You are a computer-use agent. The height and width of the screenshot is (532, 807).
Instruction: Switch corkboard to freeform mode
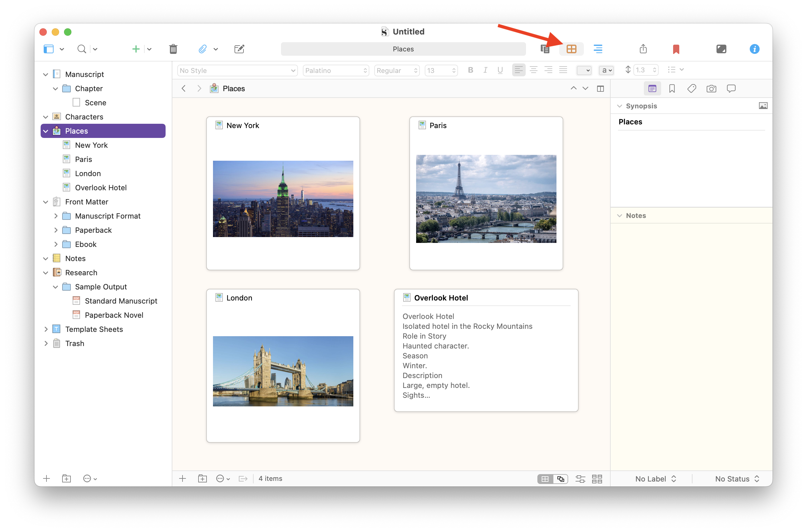(x=560, y=479)
